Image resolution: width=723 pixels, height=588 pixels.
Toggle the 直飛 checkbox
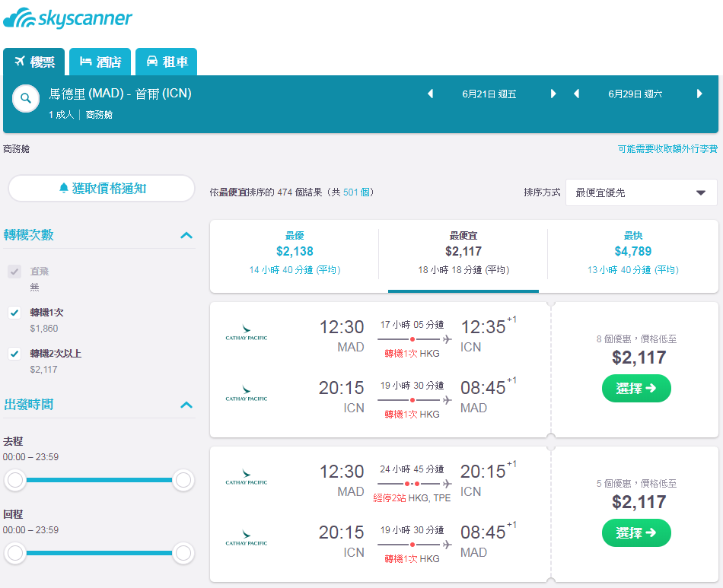(14, 272)
